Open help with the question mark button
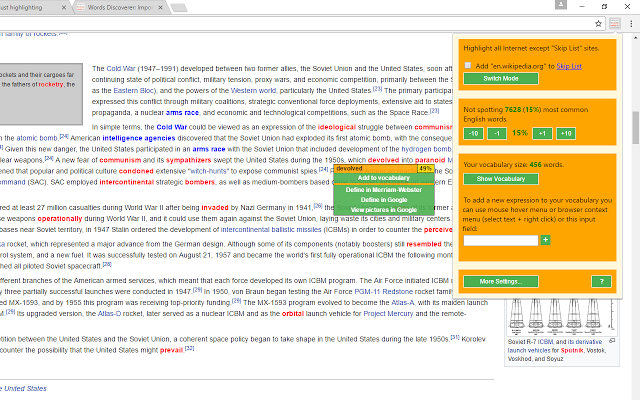 601,281
